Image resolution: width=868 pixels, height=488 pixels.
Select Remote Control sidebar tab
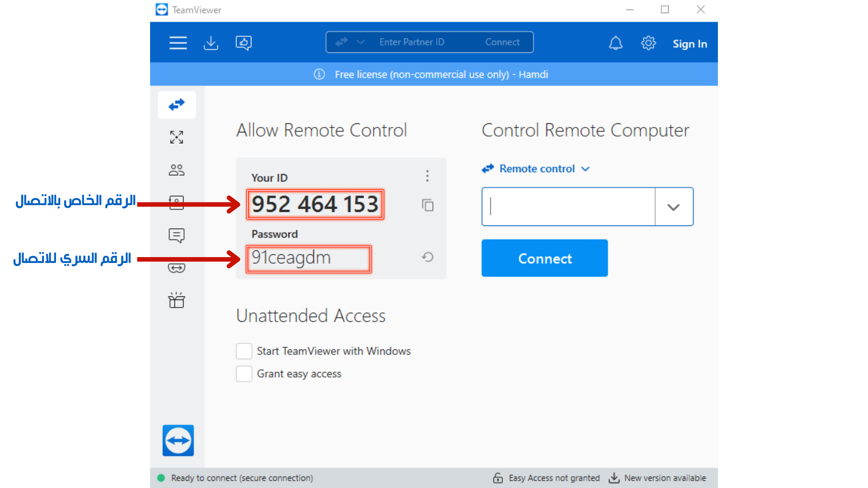(177, 105)
